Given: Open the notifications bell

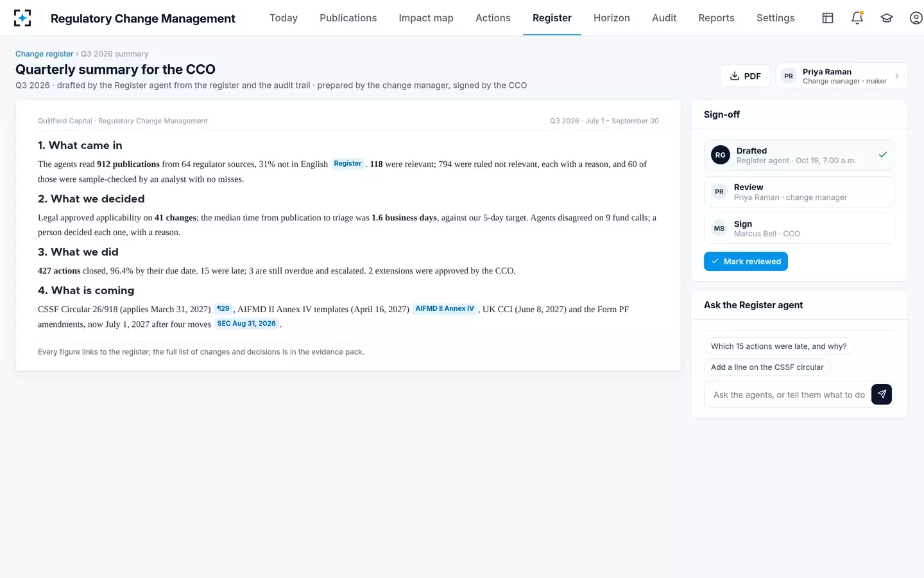Looking at the screenshot, I should coord(857,18).
